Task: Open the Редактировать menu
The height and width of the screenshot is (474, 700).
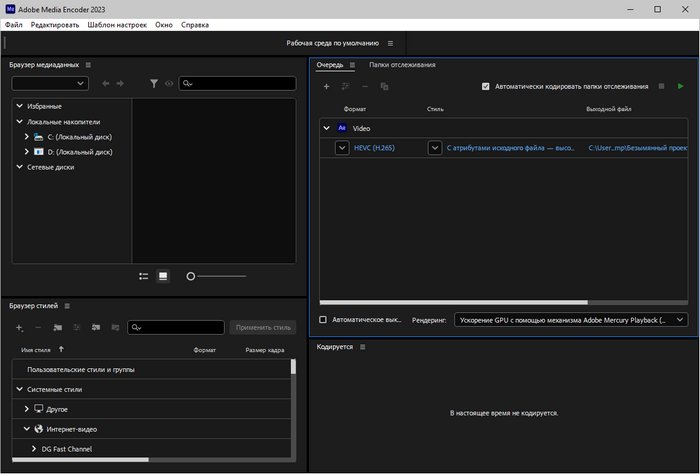Action: pyautogui.click(x=55, y=25)
